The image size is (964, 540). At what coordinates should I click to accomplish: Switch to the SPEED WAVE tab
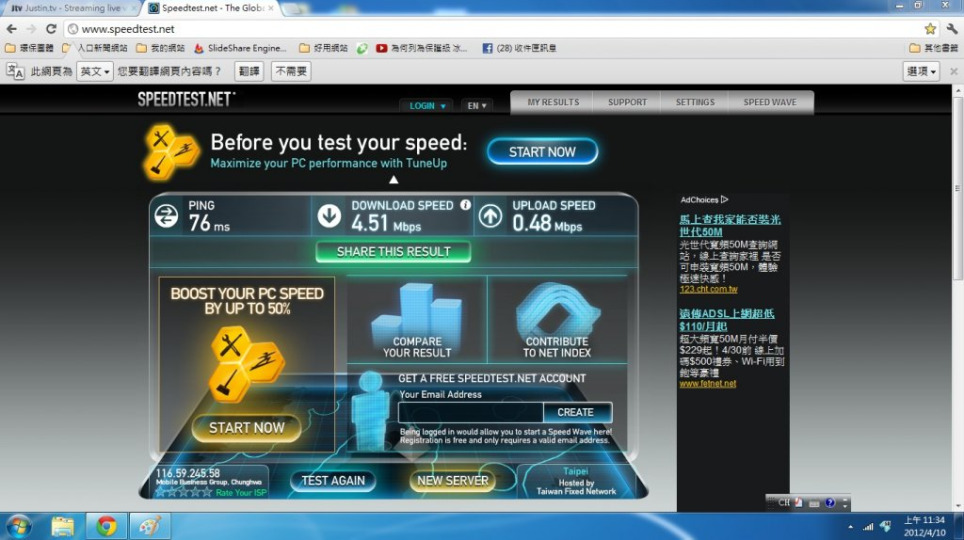coord(769,102)
